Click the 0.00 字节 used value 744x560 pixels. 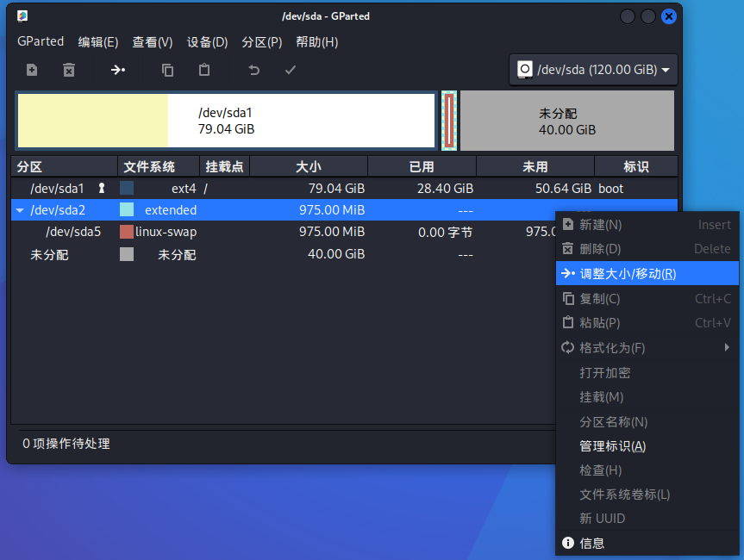point(445,233)
